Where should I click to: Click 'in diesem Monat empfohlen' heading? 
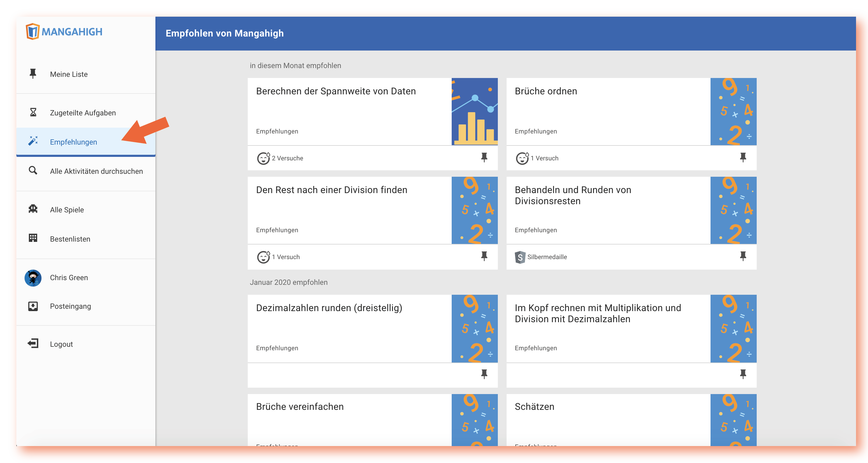[x=295, y=65]
